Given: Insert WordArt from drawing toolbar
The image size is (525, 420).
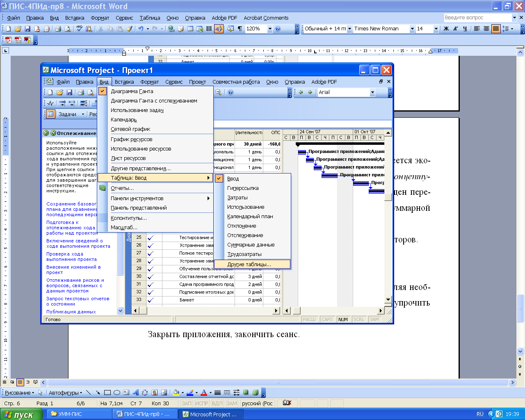Looking at the screenshot, I should (135, 393).
